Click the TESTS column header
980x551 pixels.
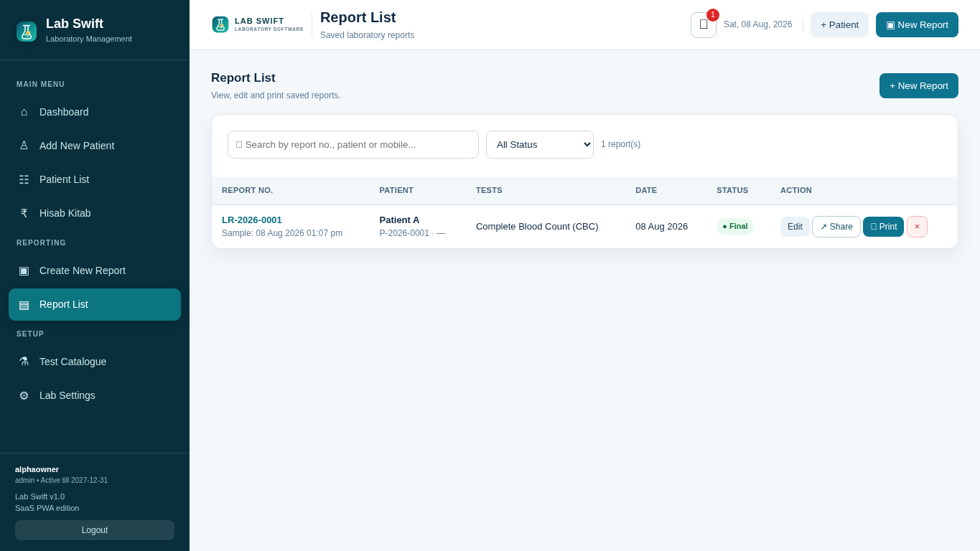(489, 190)
